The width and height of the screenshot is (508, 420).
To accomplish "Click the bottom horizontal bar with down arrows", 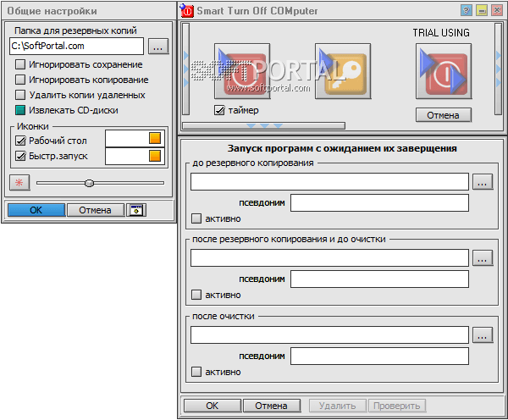I will (x=263, y=125).
